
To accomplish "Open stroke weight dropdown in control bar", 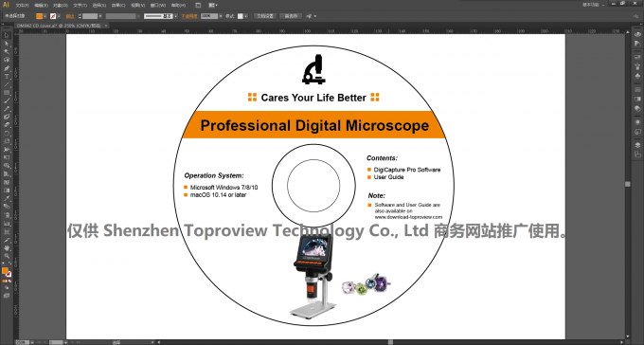I will tap(100, 16).
